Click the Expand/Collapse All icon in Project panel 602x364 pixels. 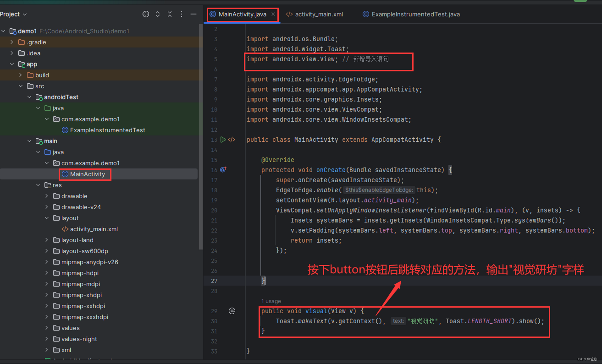pyautogui.click(x=158, y=14)
